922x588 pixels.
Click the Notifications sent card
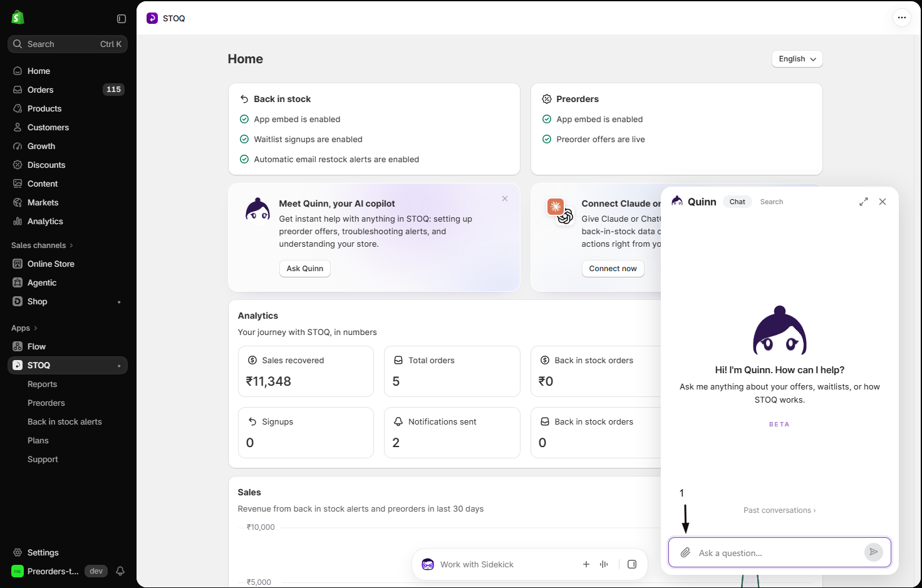coord(452,433)
